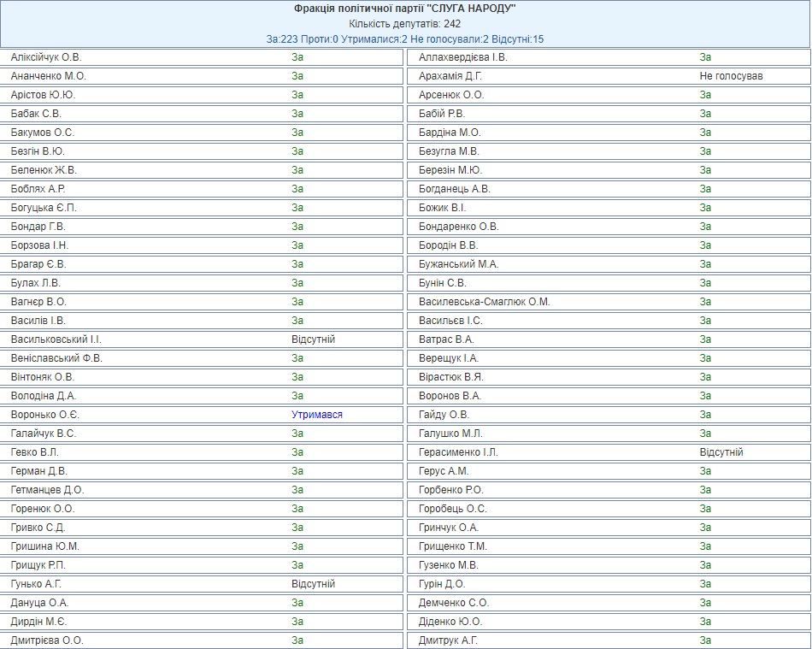This screenshot has width=812, height=649.
Task: Select Вірастюк В.Я. entry
Action: 451,377
